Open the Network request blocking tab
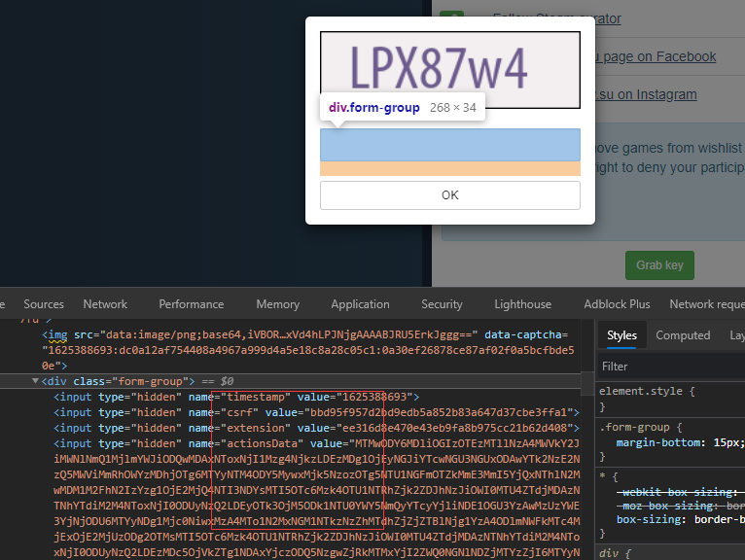This screenshot has height=560, width=745. (x=706, y=304)
